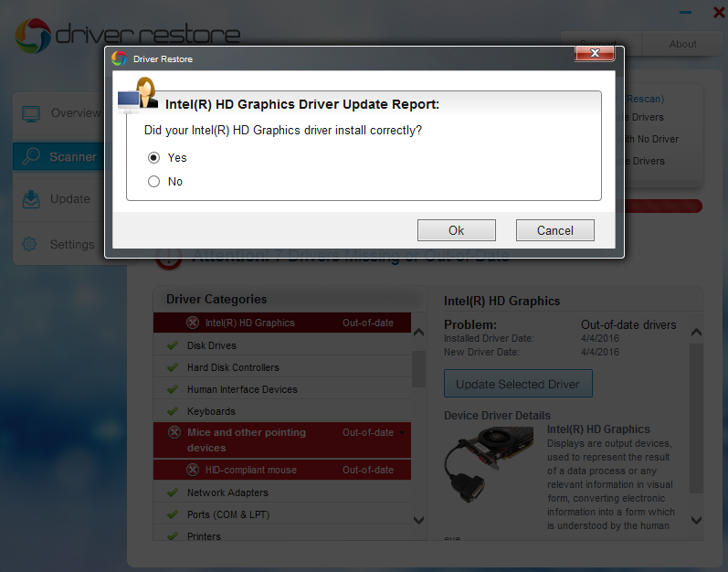Screen dimensions: 728x572
Task: Select the Keyboards category
Action: pyautogui.click(x=282, y=411)
